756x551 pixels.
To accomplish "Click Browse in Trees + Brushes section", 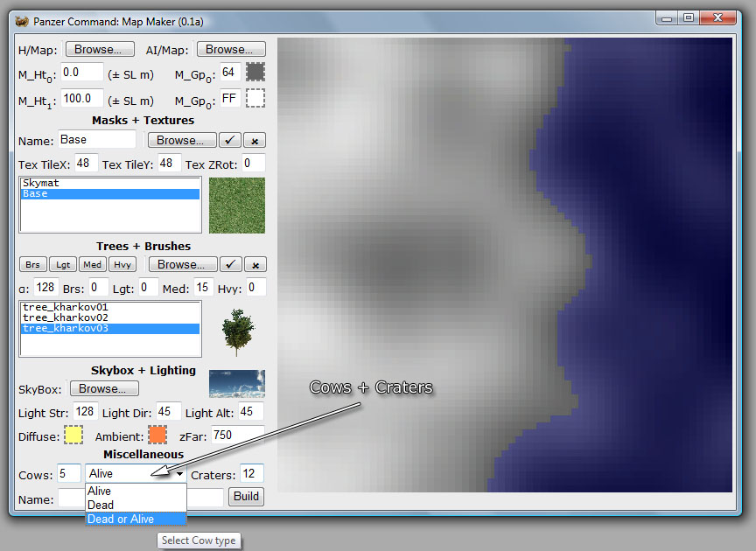I will pyautogui.click(x=183, y=265).
